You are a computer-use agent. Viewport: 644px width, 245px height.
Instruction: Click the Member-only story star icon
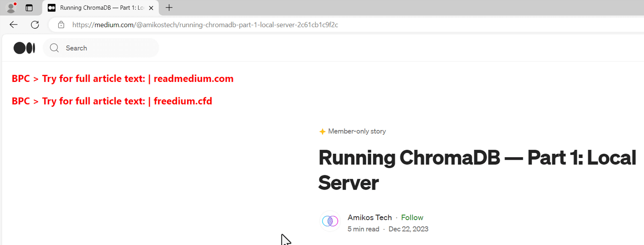point(322,131)
